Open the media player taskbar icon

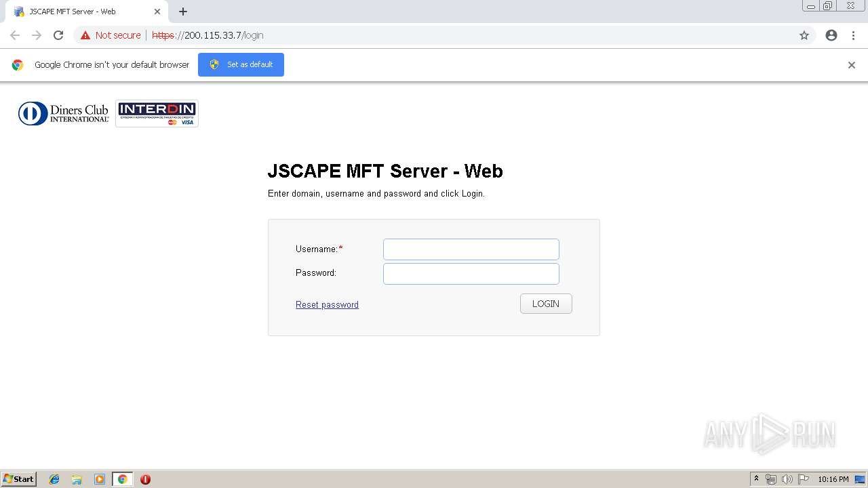[100, 479]
